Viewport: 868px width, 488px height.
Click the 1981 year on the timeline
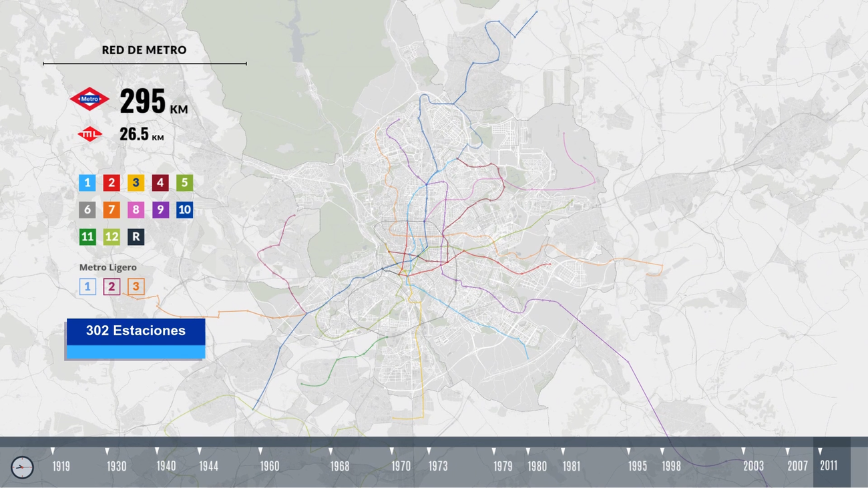tap(572, 467)
